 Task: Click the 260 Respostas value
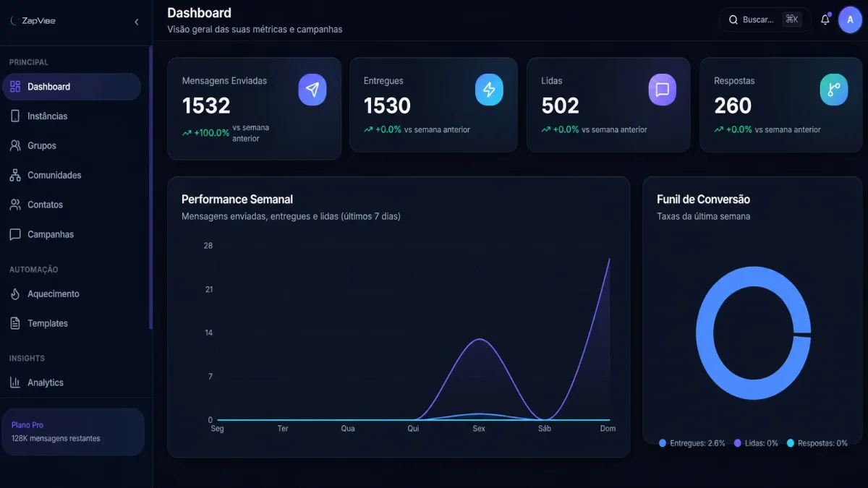(x=733, y=106)
